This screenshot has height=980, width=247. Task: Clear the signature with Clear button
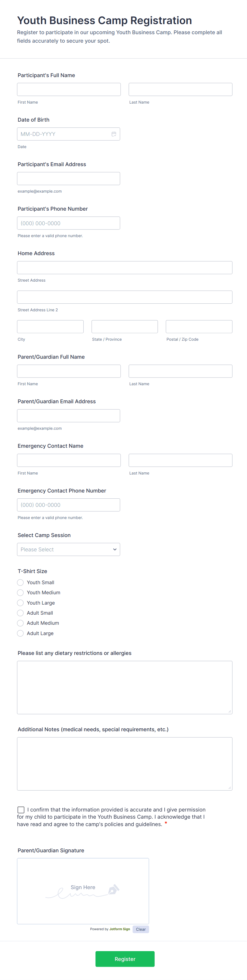click(x=141, y=929)
